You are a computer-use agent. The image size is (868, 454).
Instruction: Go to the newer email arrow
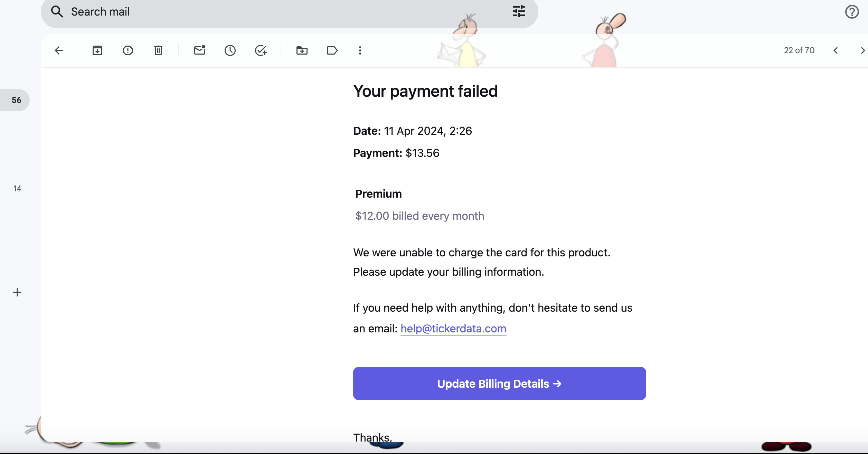click(836, 50)
